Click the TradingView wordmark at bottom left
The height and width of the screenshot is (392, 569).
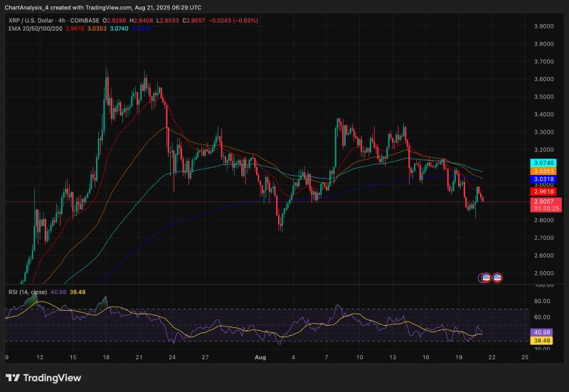point(53,378)
